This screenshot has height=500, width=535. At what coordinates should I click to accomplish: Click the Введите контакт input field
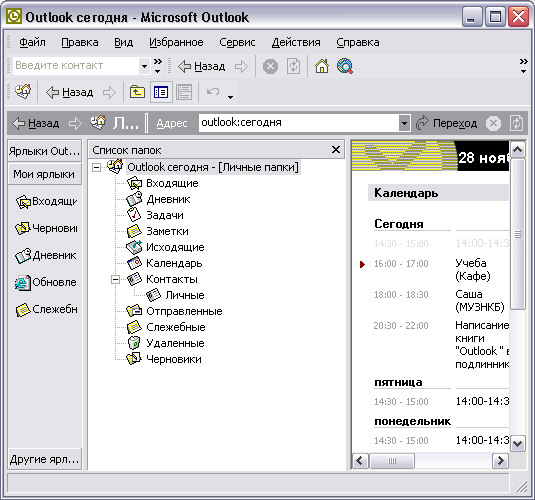pyautogui.click(x=76, y=66)
